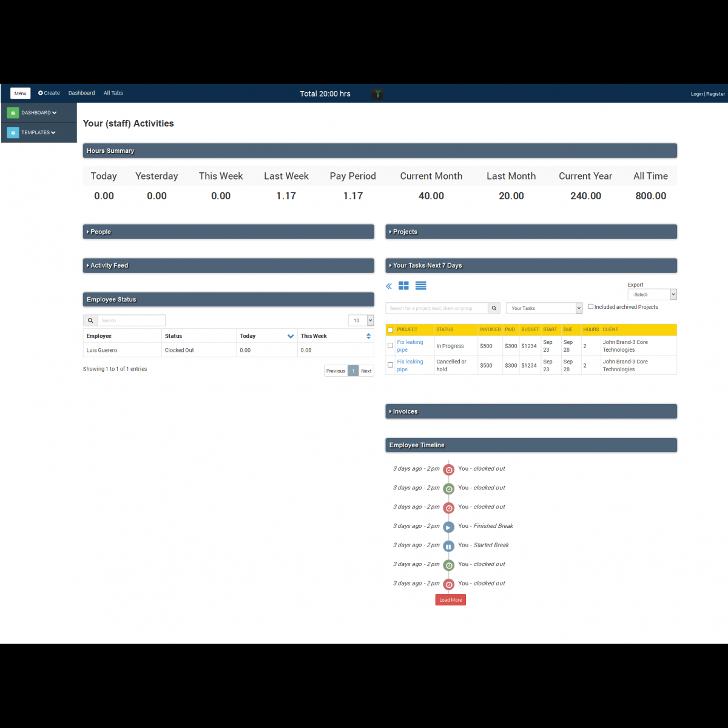The image size is (728, 728).
Task: Click the Dashboard green sidebar icon
Action: pos(13,113)
